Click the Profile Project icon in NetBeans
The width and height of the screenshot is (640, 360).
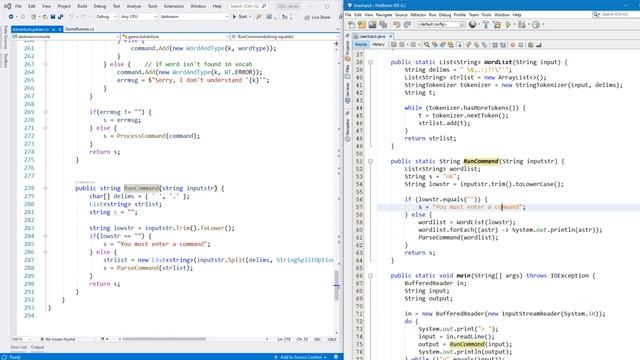[x=536, y=24]
